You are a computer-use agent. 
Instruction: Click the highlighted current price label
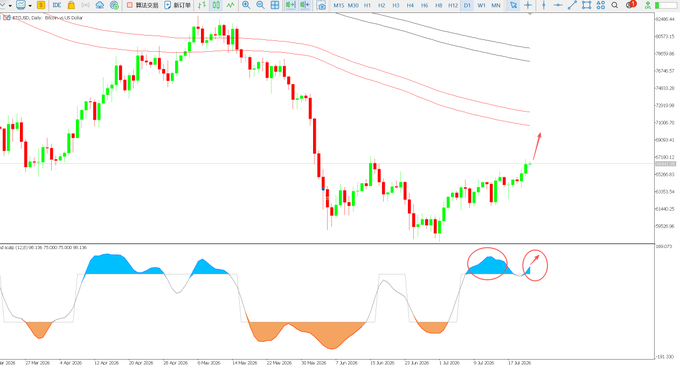point(665,164)
